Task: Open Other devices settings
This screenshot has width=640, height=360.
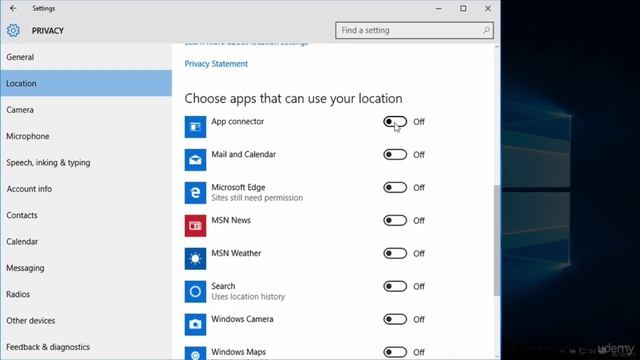Action: (x=86, y=320)
